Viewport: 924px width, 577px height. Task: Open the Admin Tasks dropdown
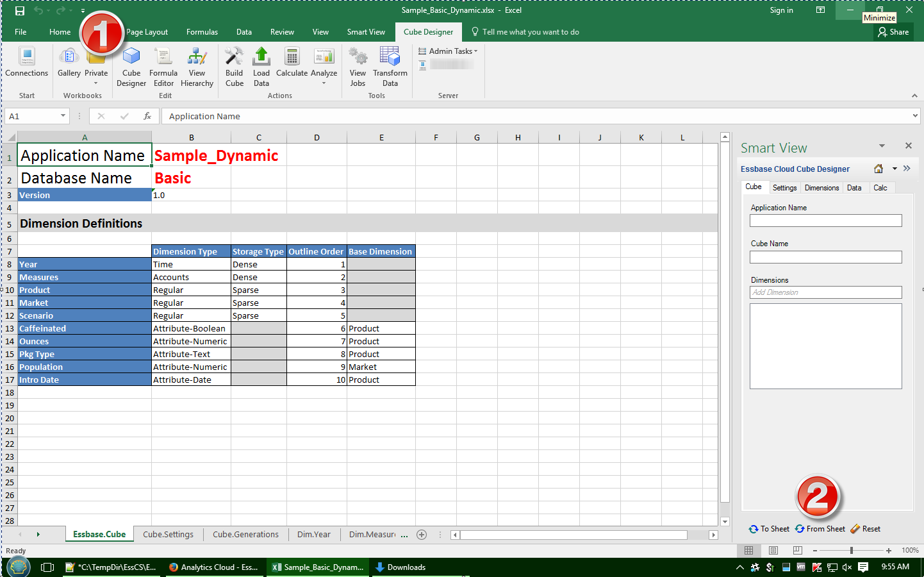[448, 51]
